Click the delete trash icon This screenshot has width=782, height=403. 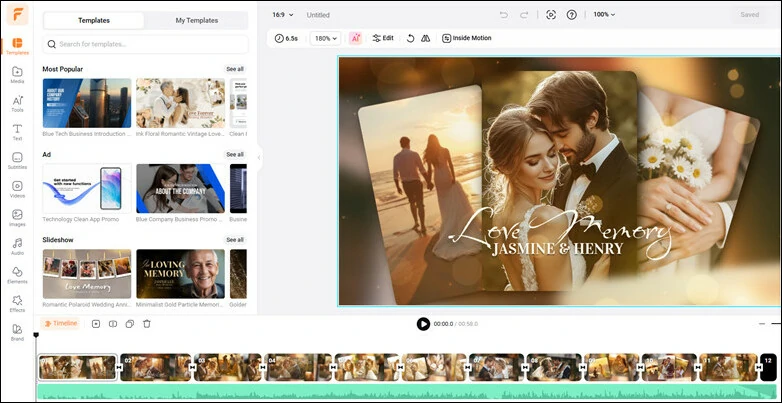pyautogui.click(x=147, y=324)
